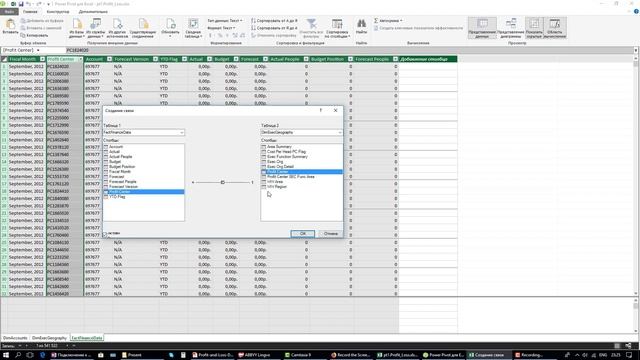Screen dimensions: 640x360
Task: Open the [Profit Center] name box dropdown
Action: point(38,50)
